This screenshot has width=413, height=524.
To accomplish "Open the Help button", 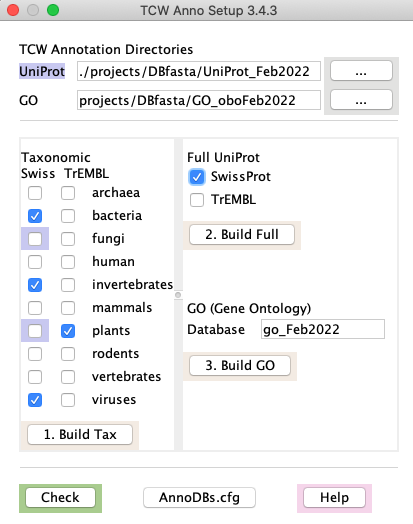I will point(334,498).
